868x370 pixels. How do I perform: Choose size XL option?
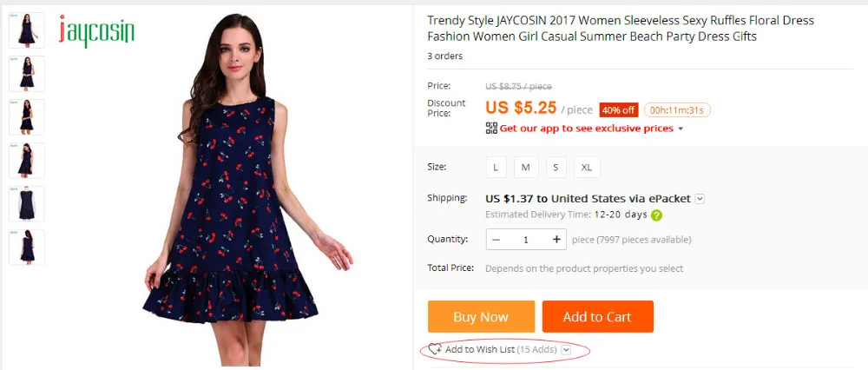pos(587,168)
